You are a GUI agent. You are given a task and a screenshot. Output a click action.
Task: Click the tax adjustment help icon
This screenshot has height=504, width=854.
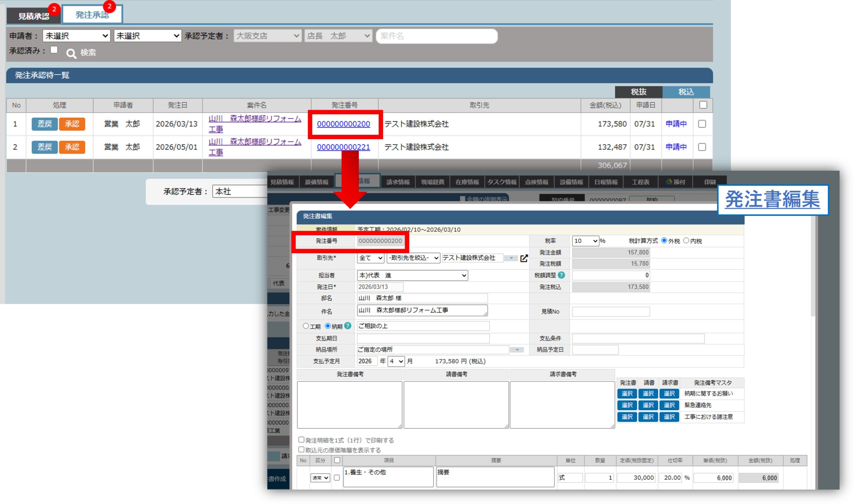tap(561, 275)
